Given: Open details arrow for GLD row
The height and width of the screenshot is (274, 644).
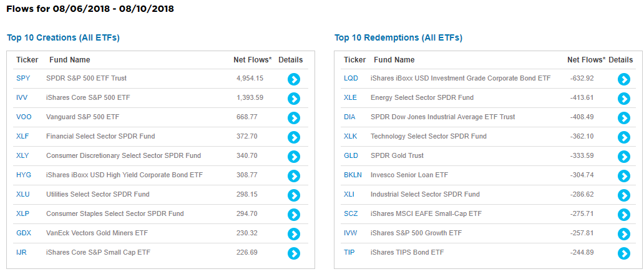Looking at the screenshot, I should pyautogui.click(x=624, y=157).
